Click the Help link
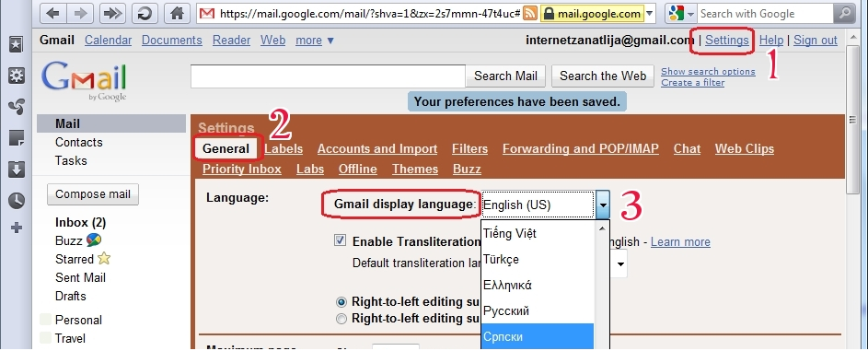This screenshot has height=351, width=868. click(771, 40)
